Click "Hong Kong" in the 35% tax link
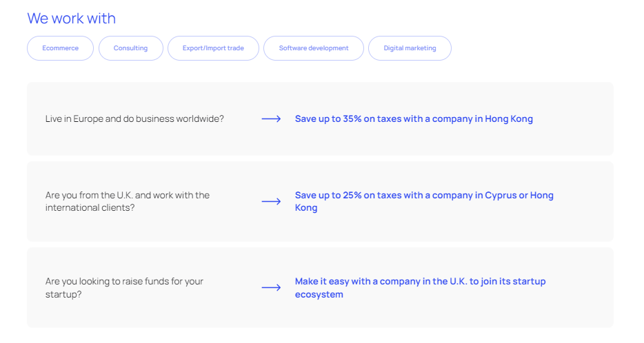The height and width of the screenshot is (343, 644). point(509,119)
